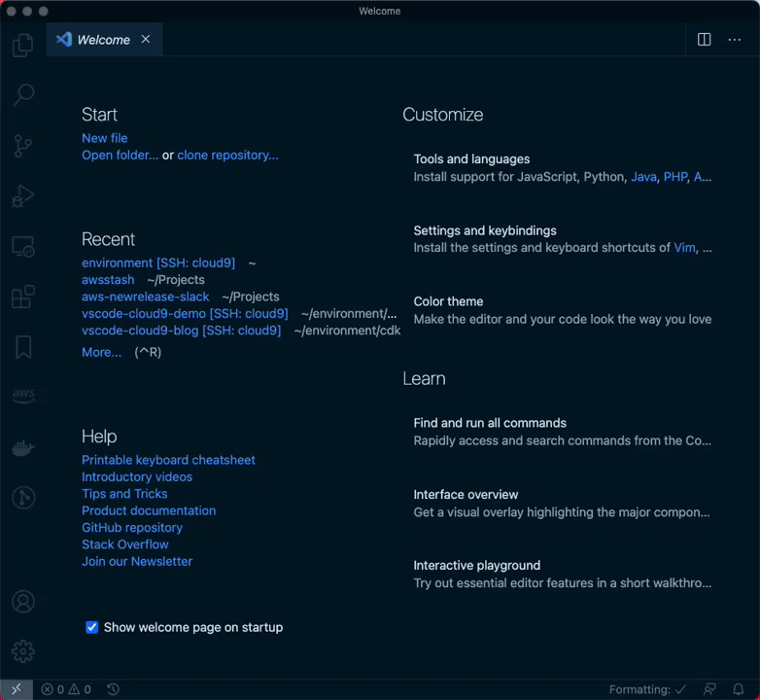
Task: Open the Source Control view
Action: click(x=22, y=146)
